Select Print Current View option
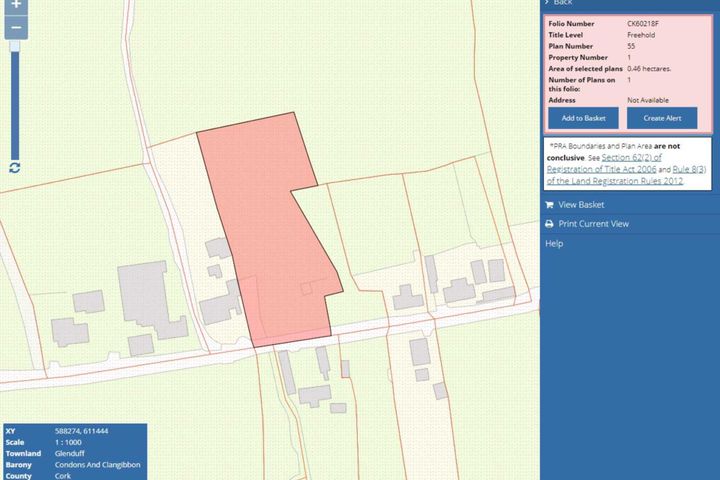This screenshot has width=720, height=480. (593, 224)
